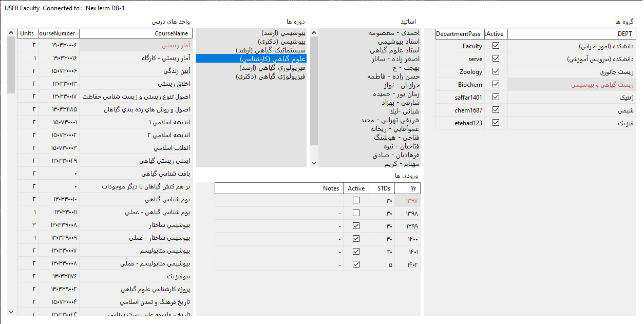Select course بيوفيزيک in course list
This screenshot has height=324, width=644.
(x=136, y=276)
